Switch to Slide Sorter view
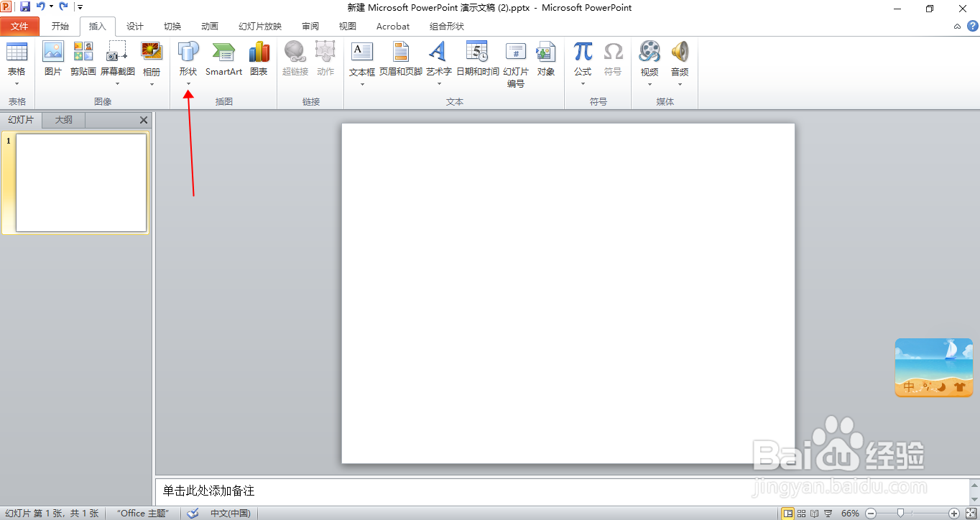The image size is (980, 520). (802, 513)
